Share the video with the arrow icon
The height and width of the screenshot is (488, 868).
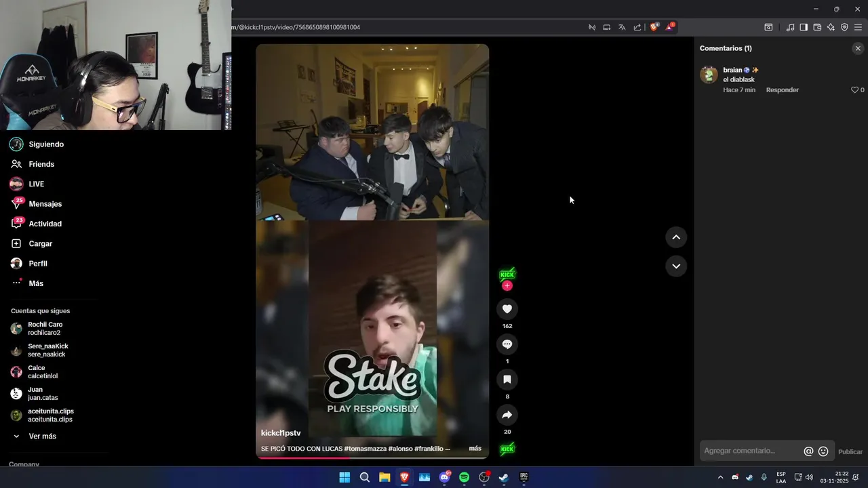tap(507, 415)
